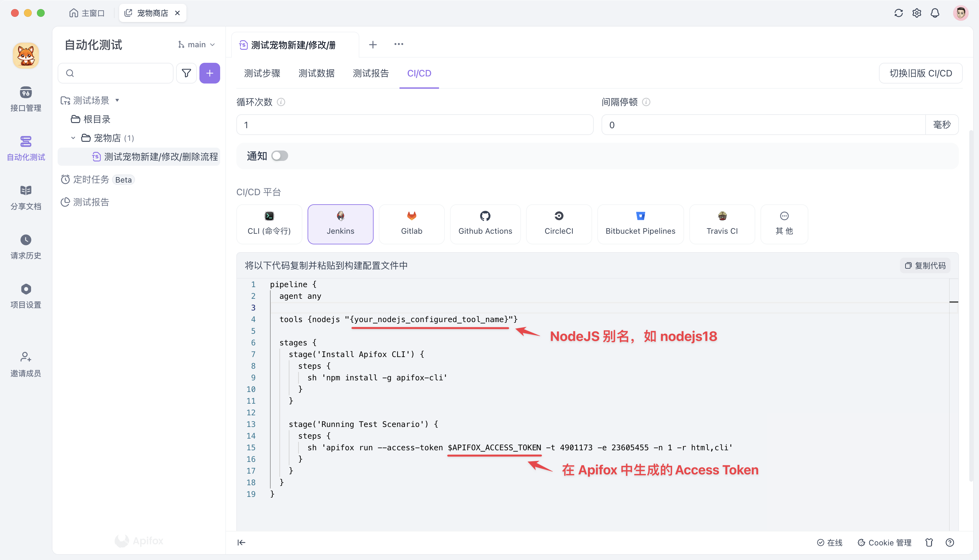Open the settings gear

pyautogui.click(x=917, y=13)
